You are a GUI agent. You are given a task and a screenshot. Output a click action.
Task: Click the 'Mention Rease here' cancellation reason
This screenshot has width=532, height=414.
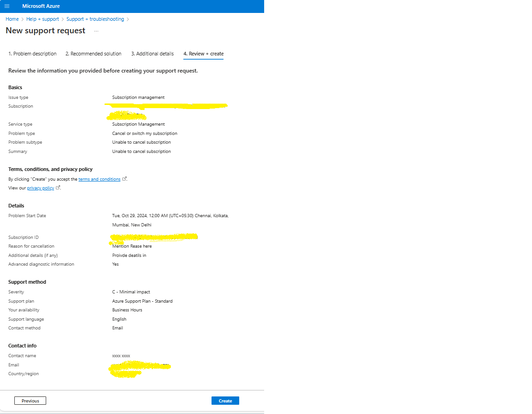point(132,246)
